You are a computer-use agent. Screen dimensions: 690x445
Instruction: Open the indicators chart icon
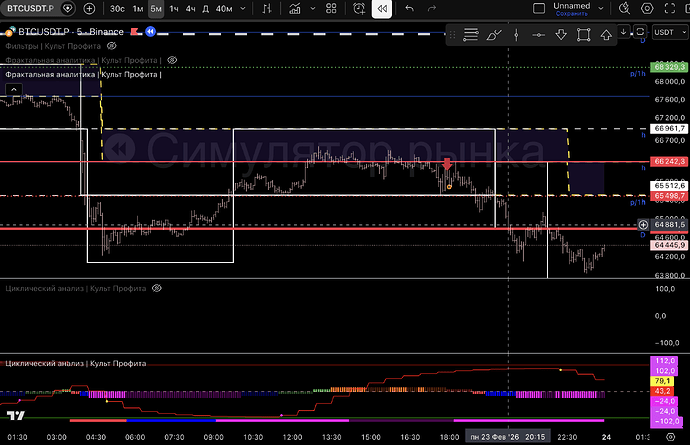point(296,9)
